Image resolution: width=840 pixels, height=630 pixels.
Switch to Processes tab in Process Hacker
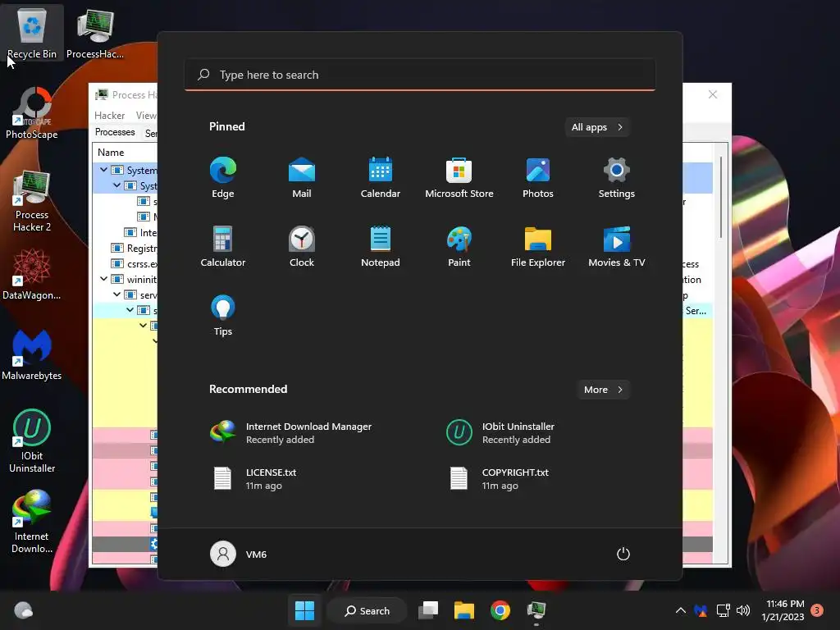(x=115, y=132)
